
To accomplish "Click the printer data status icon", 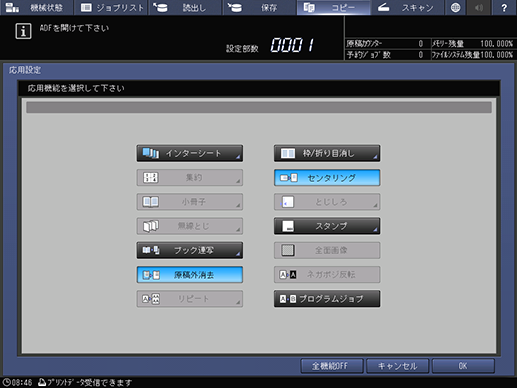I will click(42, 382).
